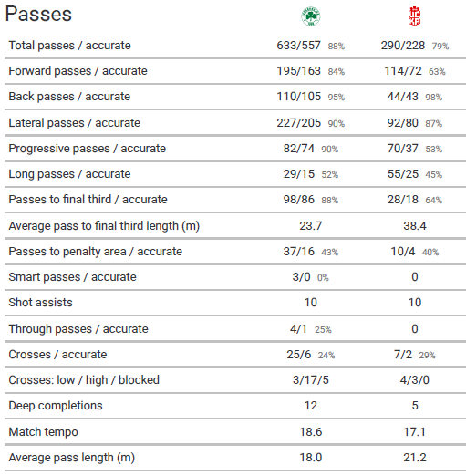
Task: Select Passes to penalty area label
Action: 96,252
